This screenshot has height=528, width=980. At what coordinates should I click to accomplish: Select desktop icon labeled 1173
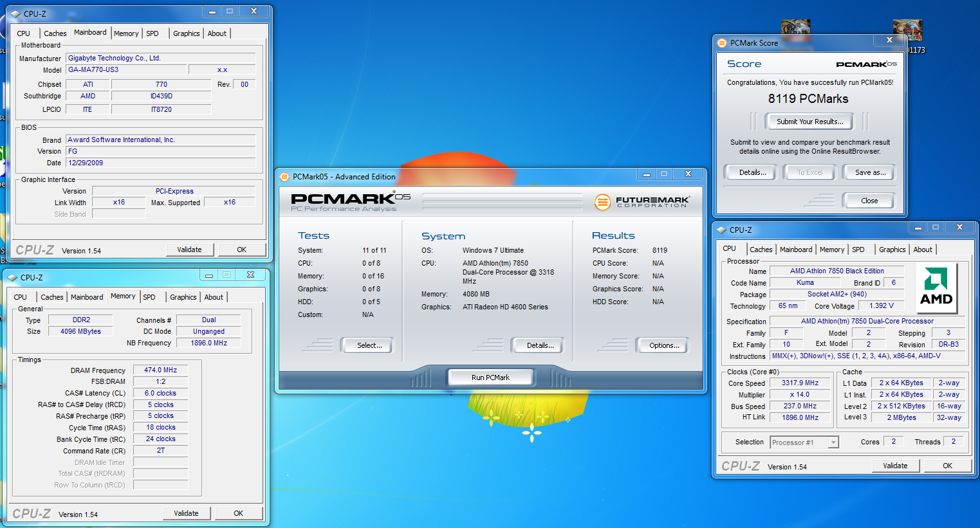point(908,36)
